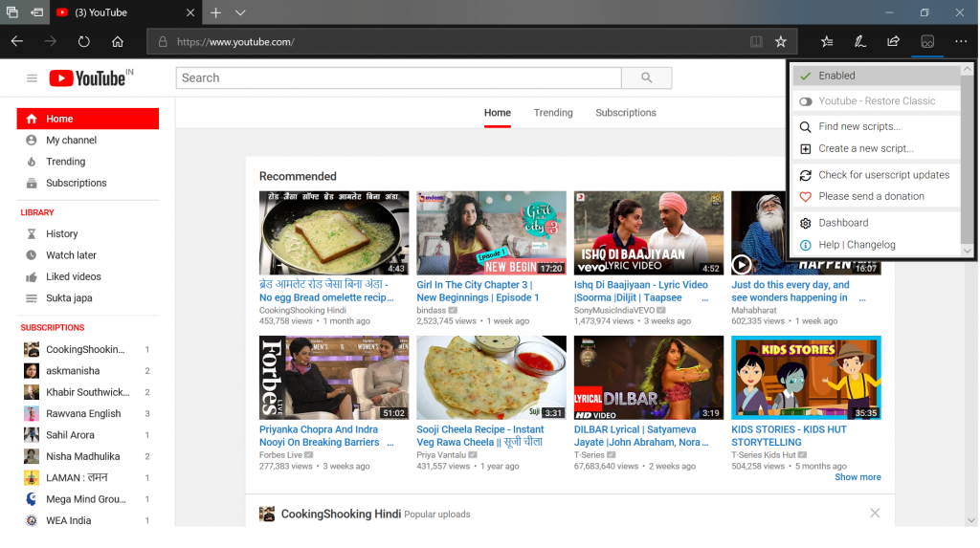Close the YouTube browser tab
This screenshot has height=548, width=980.
190,12
